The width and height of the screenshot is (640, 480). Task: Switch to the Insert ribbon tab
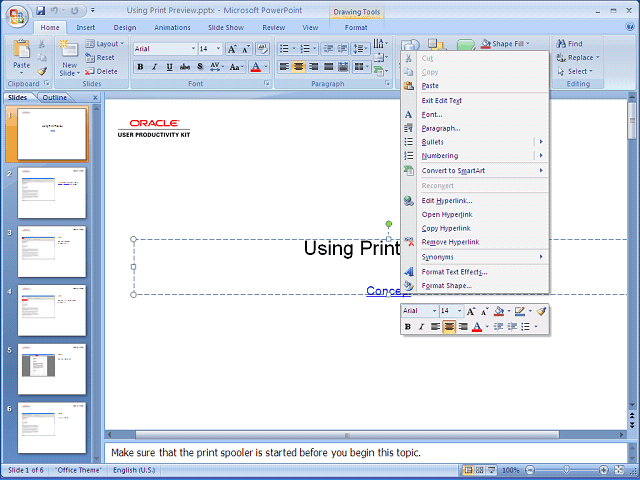coord(86,27)
